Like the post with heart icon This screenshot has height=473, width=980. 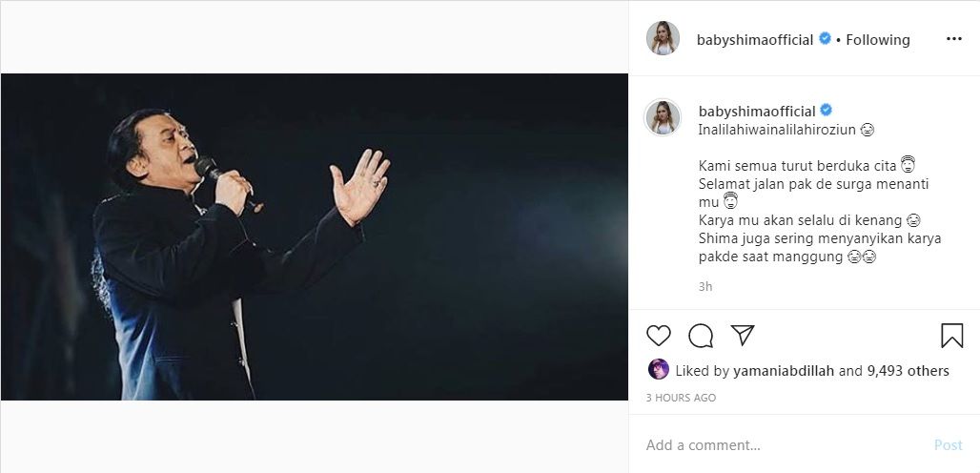coord(659,336)
